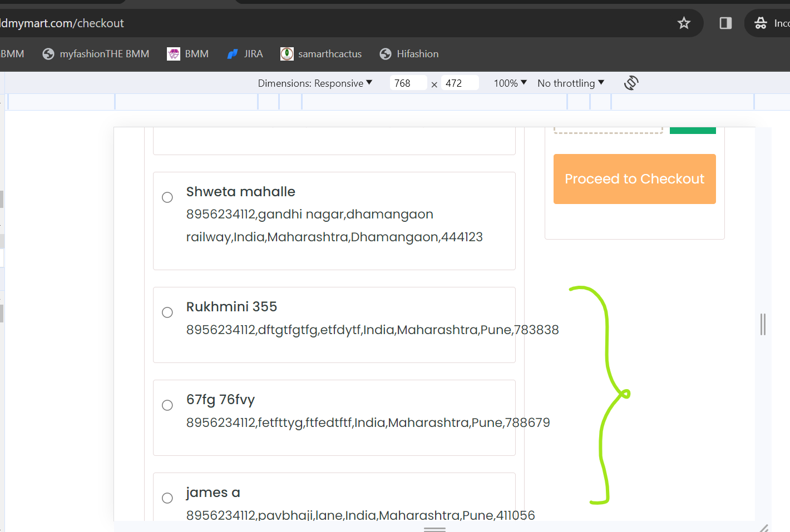790x532 pixels.
Task: Click the Rukhmini 355 name text
Action: click(231, 307)
